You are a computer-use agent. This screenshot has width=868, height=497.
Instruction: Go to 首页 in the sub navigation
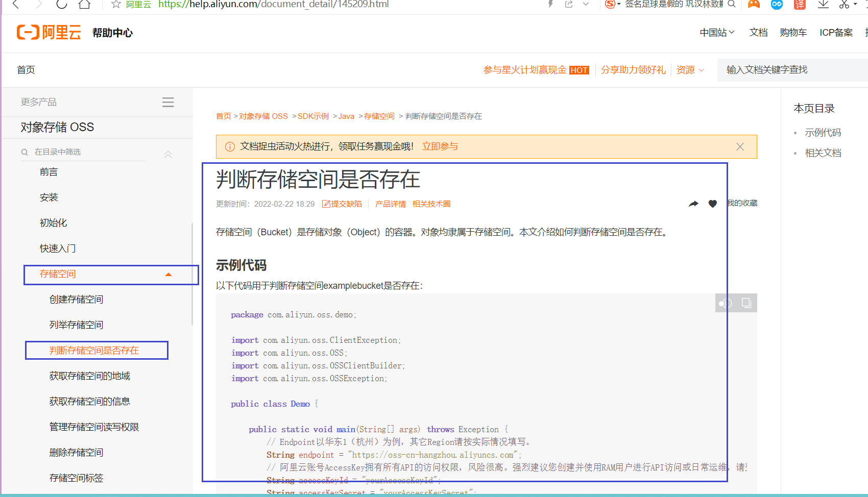26,70
